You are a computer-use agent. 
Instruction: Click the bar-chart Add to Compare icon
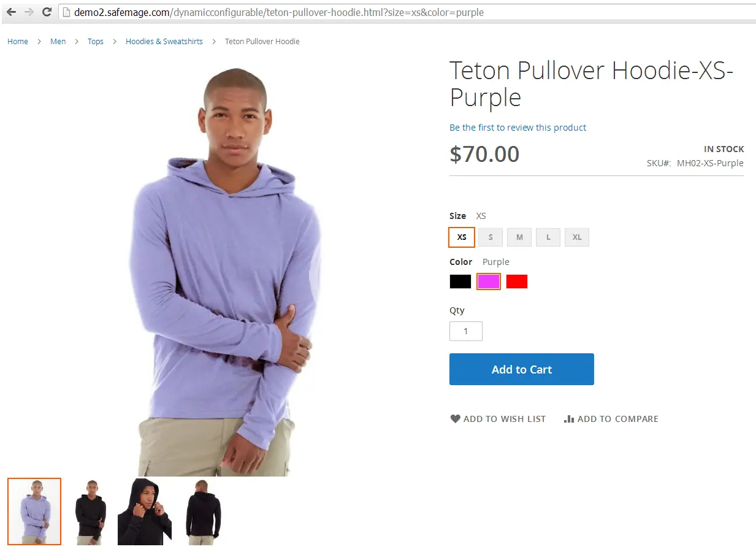569,419
